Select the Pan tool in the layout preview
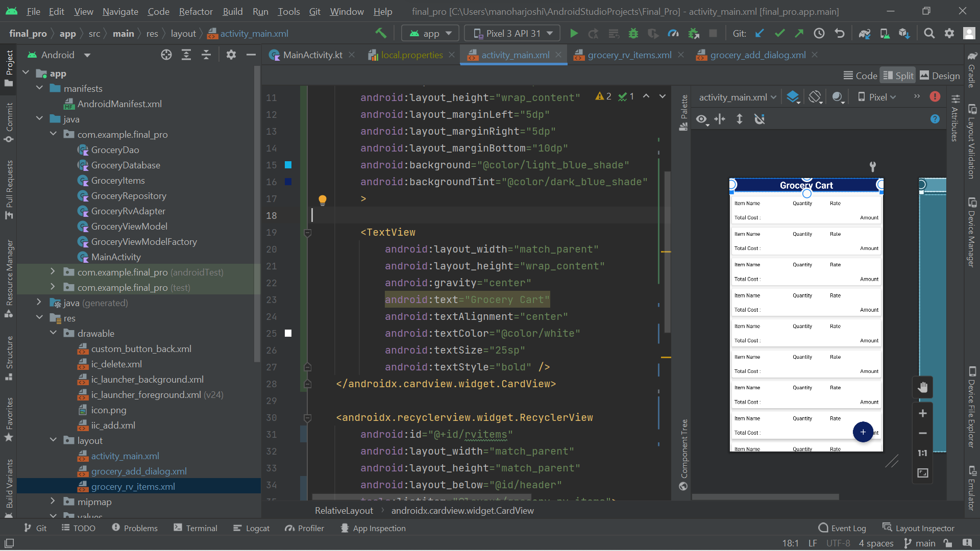 click(x=922, y=387)
